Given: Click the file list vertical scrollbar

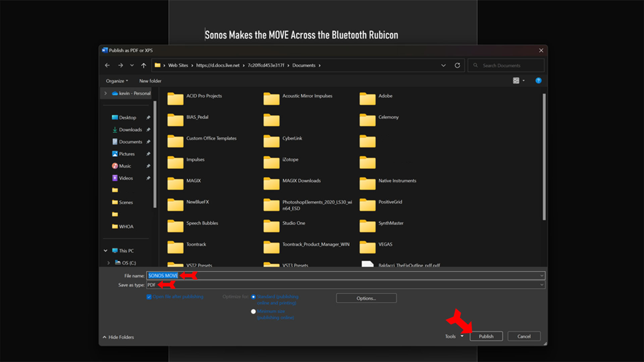Looking at the screenshot, I should click(544, 158).
